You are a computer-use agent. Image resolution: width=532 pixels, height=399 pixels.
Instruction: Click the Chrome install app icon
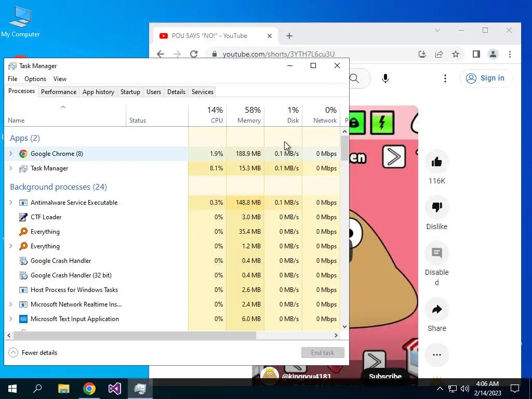(x=422, y=54)
